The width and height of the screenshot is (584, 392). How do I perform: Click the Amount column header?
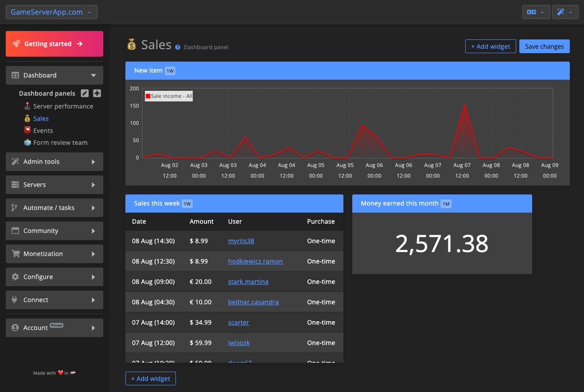pos(202,221)
